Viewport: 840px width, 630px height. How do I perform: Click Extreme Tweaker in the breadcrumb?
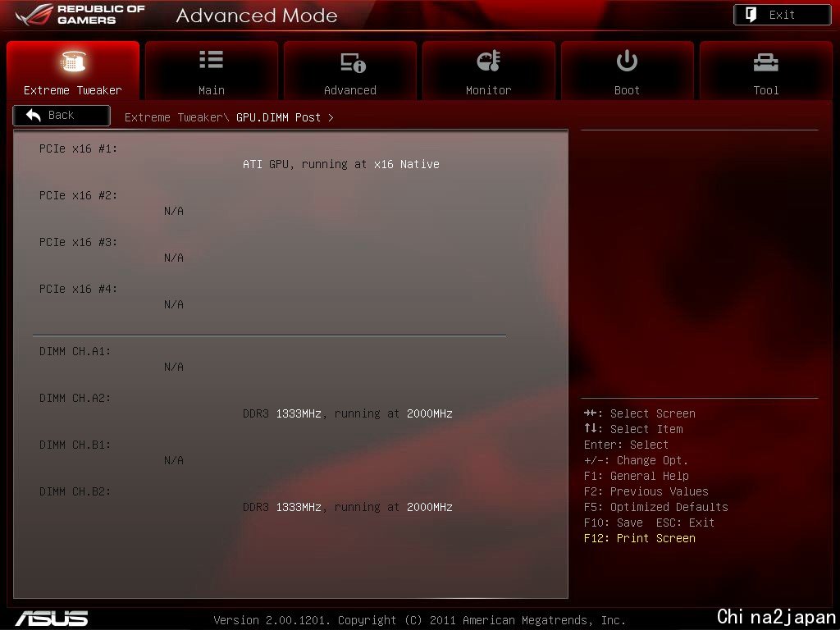pos(173,117)
